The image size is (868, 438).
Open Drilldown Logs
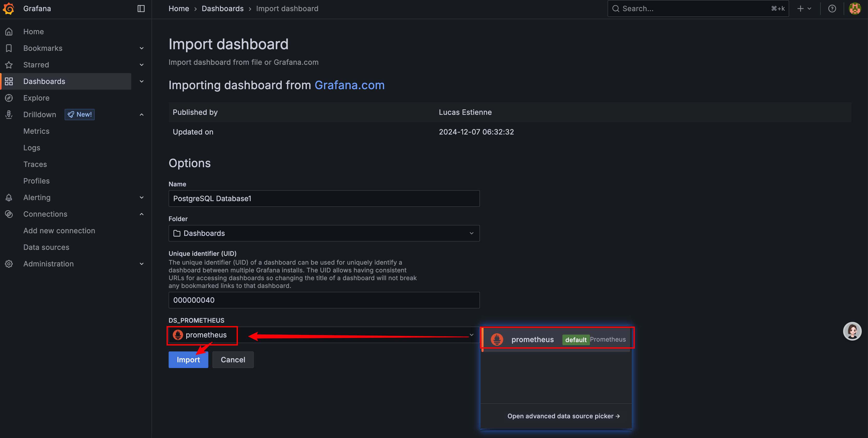pos(32,148)
